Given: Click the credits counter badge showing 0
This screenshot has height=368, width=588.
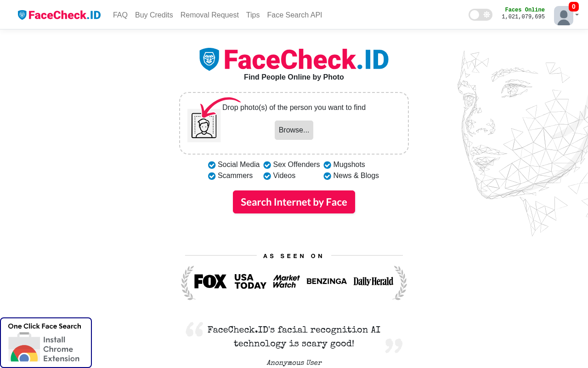Looking at the screenshot, I should click(x=573, y=6).
